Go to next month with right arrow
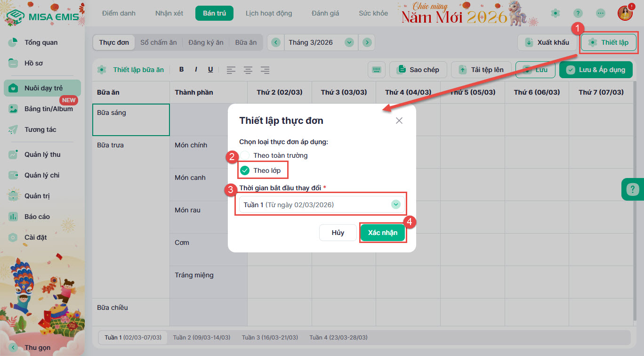Viewport: 644px width, 356px height. click(x=367, y=42)
